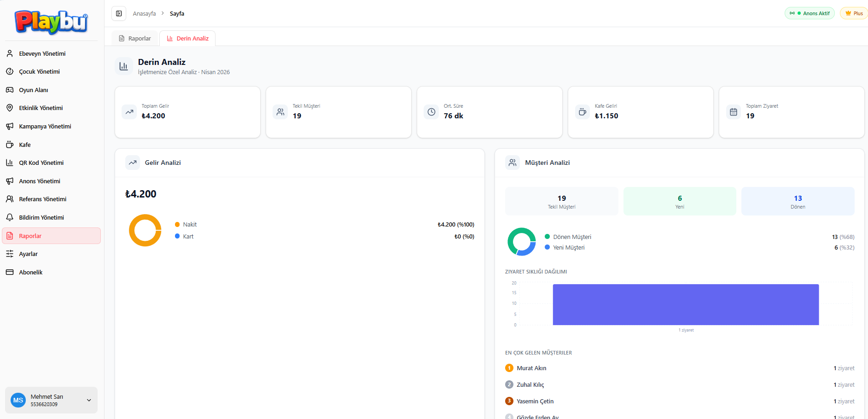Select Murat Akın in top customers
Viewport: 868px width, 419px height.
point(531,368)
